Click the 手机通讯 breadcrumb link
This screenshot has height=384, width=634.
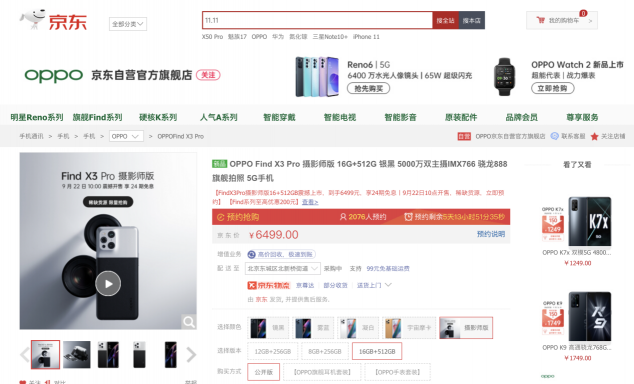pos(32,136)
